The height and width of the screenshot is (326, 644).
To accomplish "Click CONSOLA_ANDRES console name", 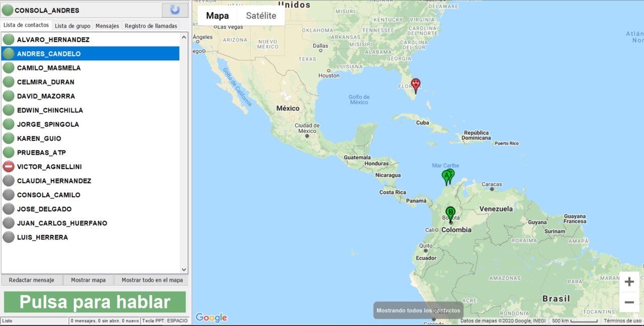I will point(47,11).
